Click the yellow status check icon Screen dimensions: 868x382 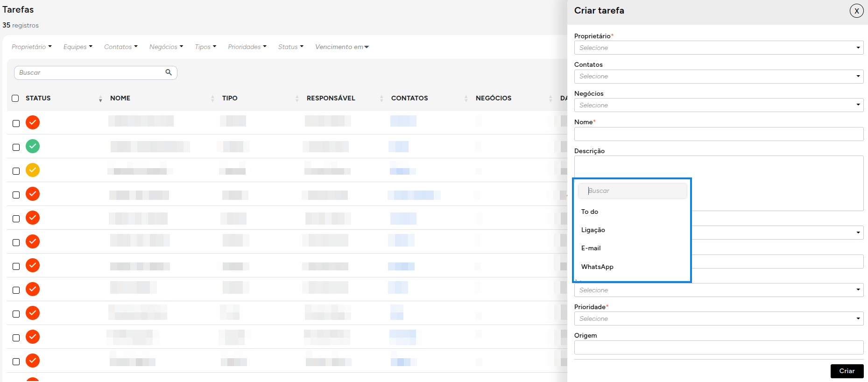(33, 170)
